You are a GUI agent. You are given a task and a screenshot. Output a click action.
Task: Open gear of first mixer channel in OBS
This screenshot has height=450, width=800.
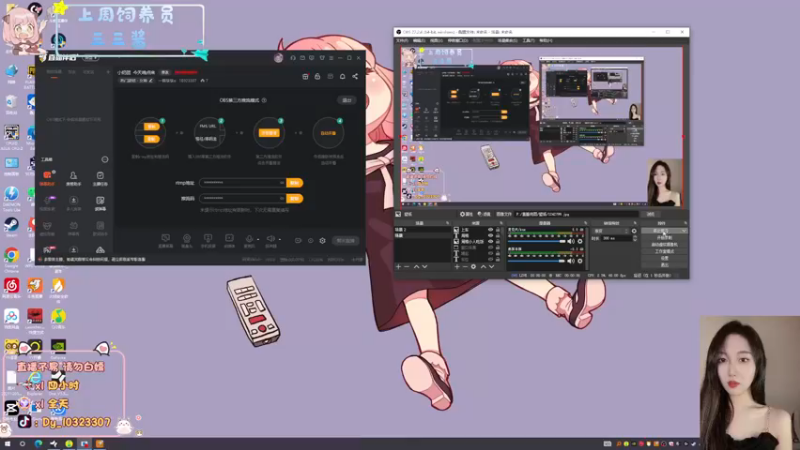(x=580, y=241)
